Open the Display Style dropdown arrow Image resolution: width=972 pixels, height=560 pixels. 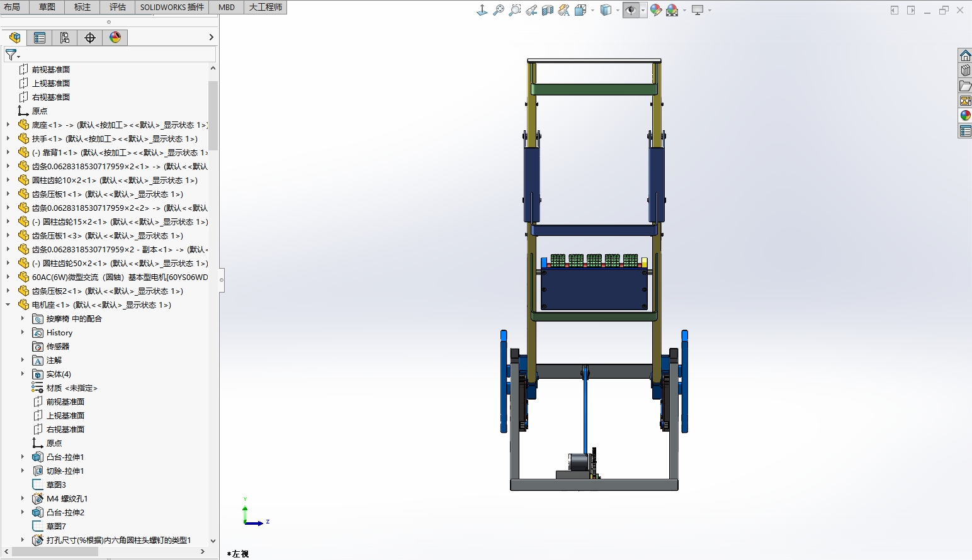618,10
